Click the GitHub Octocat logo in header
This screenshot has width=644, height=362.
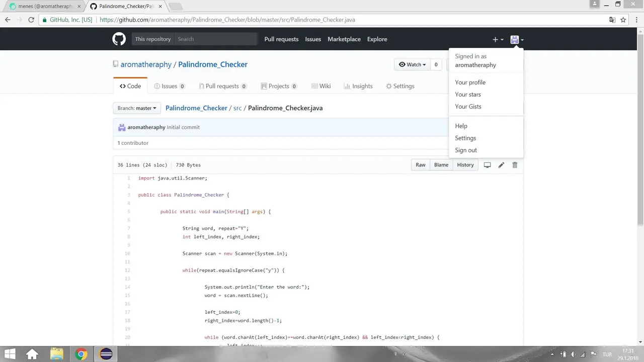click(x=119, y=39)
